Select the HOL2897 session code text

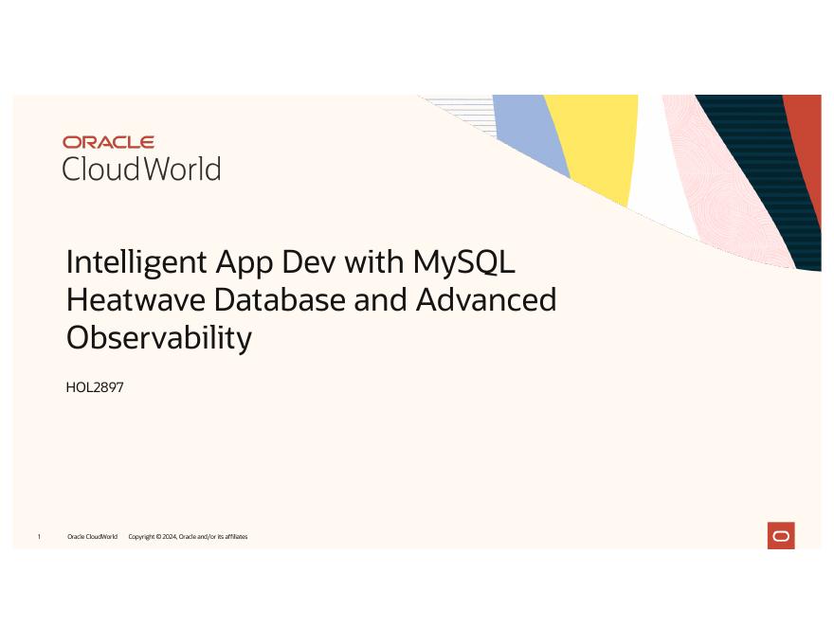click(94, 387)
